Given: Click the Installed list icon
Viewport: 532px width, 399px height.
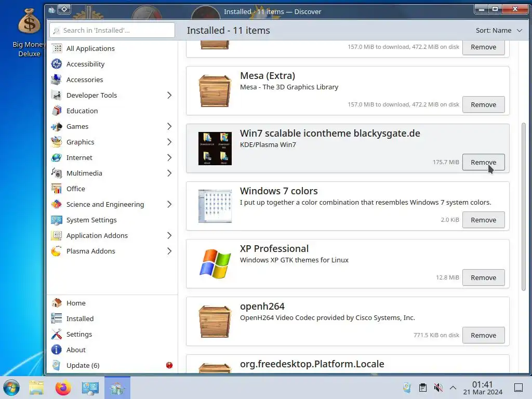Looking at the screenshot, I should click(x=57, y=318).
